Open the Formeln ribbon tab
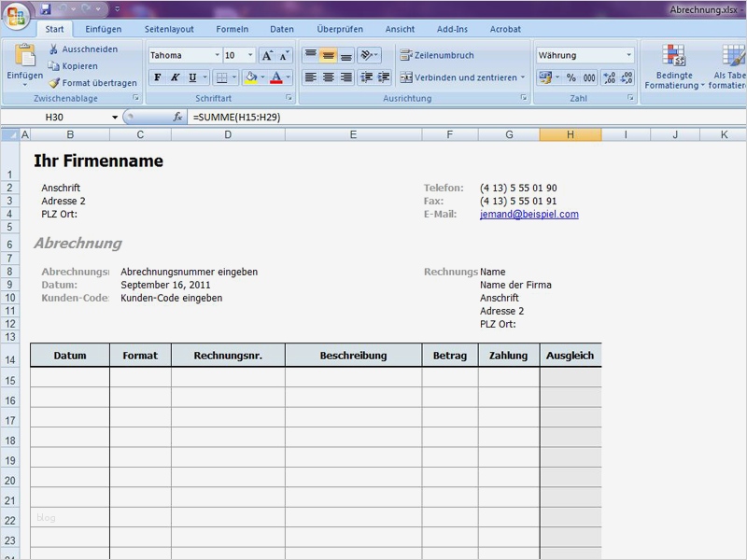 click(x=232, y=29)
